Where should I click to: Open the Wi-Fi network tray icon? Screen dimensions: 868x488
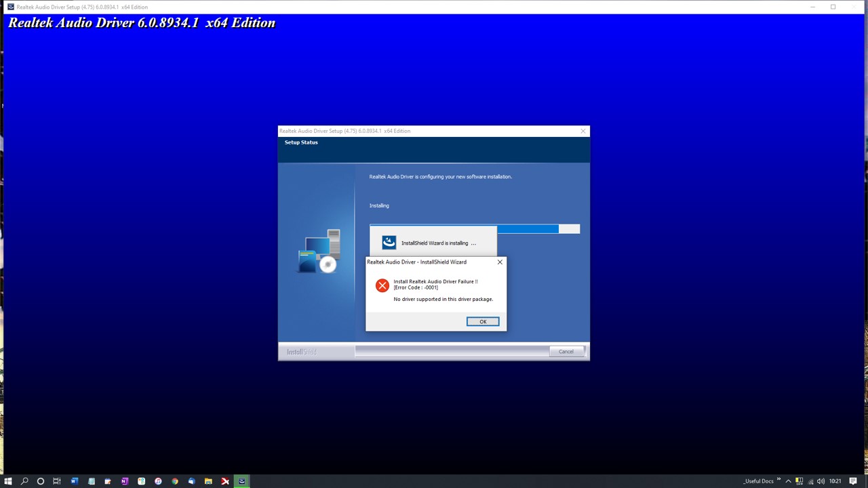coord(810,481)
